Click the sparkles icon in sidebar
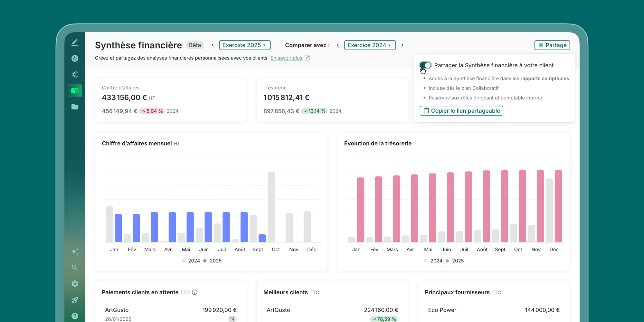This screenshot has height=322, width=644. click(75, 251)
